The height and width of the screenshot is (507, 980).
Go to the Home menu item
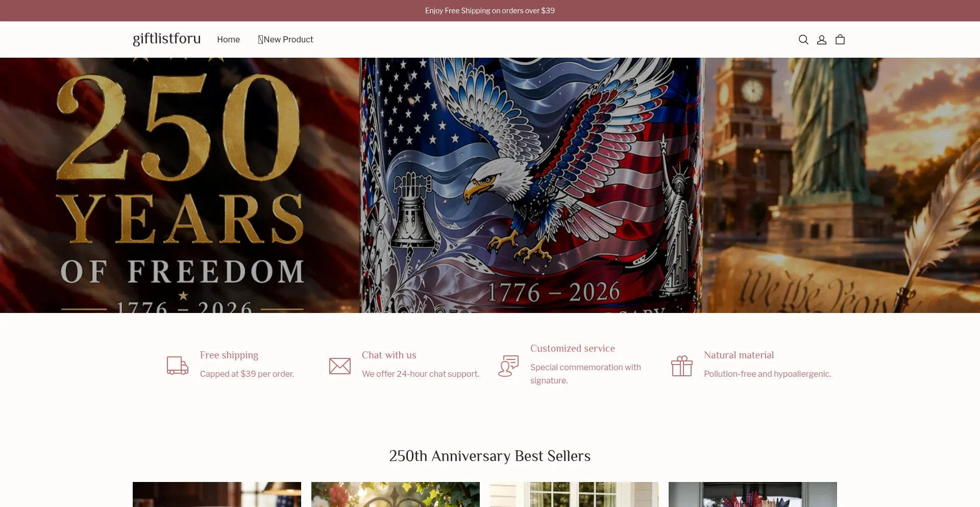(228, 39)
